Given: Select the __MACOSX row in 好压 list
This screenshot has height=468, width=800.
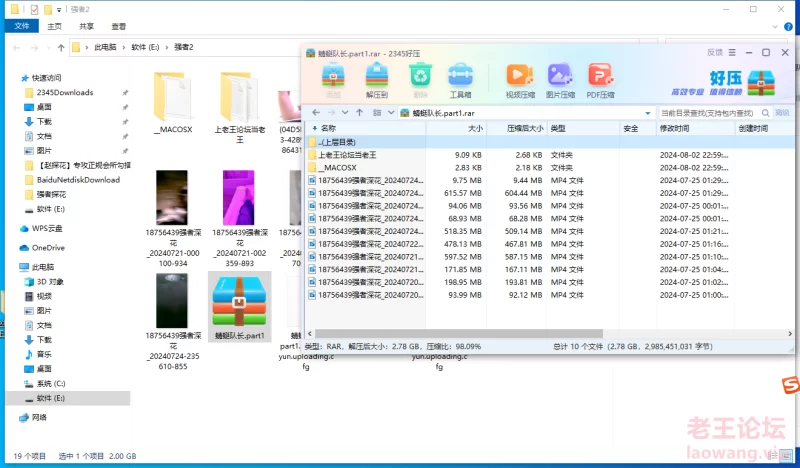Looking at the screenshot, I should point(549,167).
